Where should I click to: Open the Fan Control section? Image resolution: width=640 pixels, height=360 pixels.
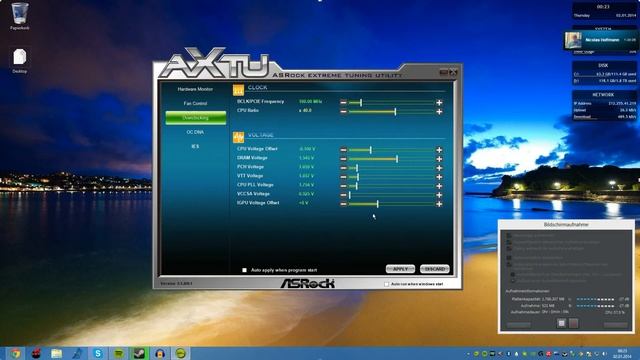click(195, 103)
